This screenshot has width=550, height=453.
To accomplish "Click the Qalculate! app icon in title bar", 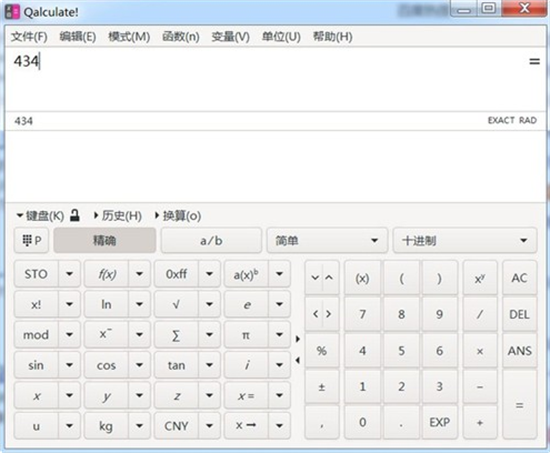I will 12,12.
